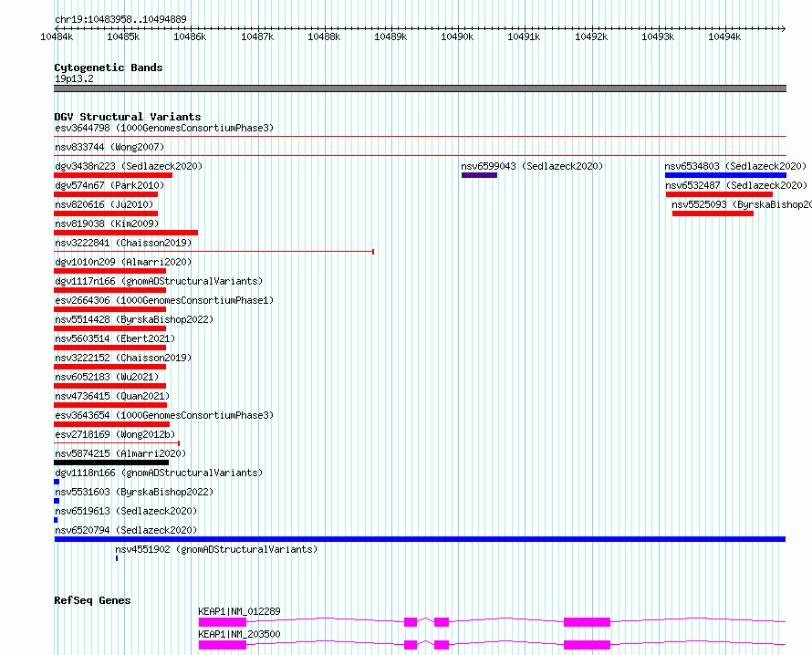
Task: Click the 10494k ruler tick label
Action: pos(724,36)
